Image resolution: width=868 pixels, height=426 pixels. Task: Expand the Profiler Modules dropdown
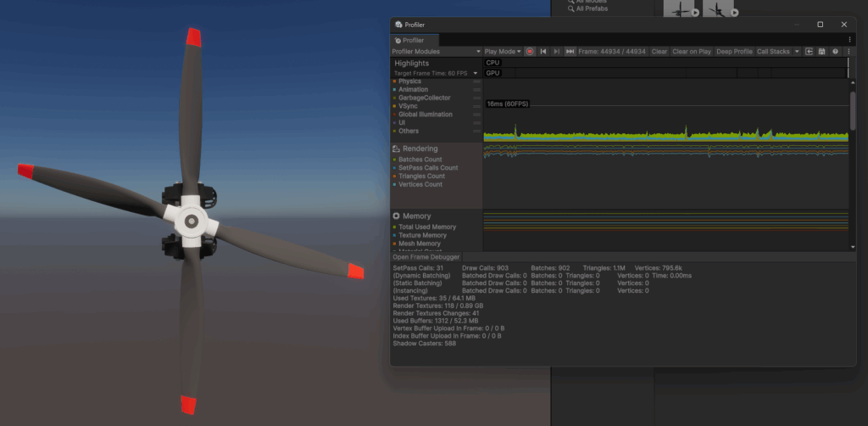[x=436, y=52]
